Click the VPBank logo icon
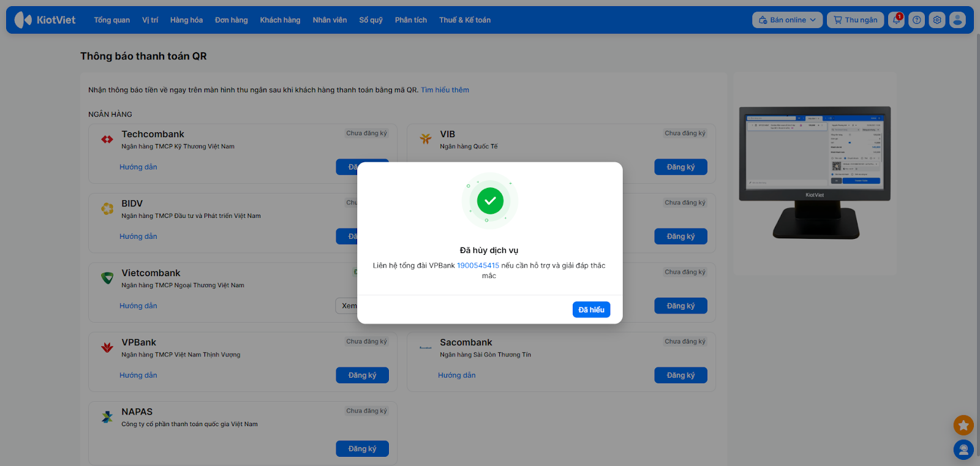The height and width of the screenshot is (466, 980). [x=107, y=348]
